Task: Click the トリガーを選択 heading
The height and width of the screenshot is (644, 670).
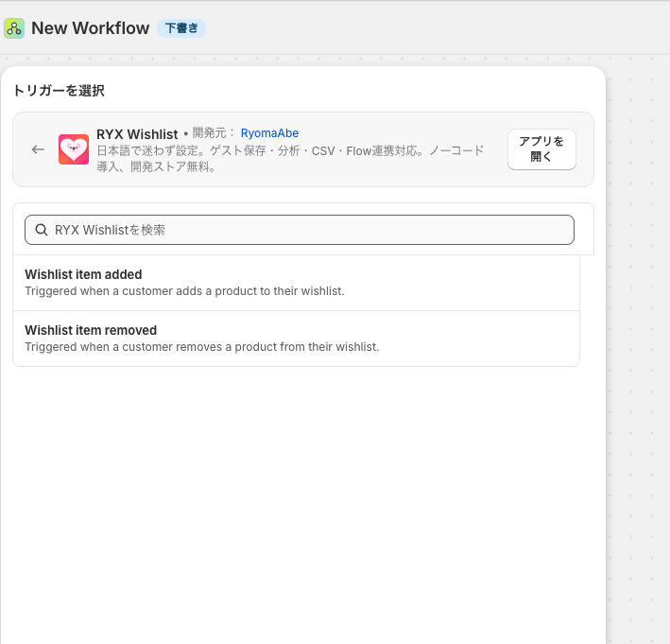Action: pyautogui.click(x=59, y=91)
